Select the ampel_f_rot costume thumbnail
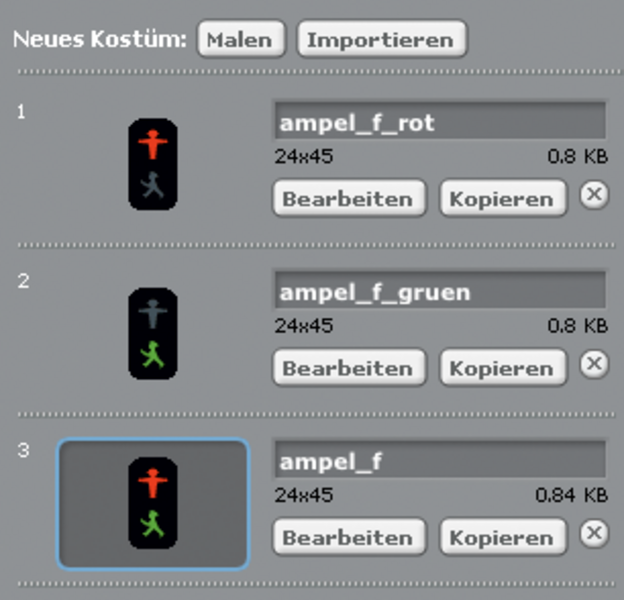The height and width of the screenshot is (600, 624). [x=152, y=165]
